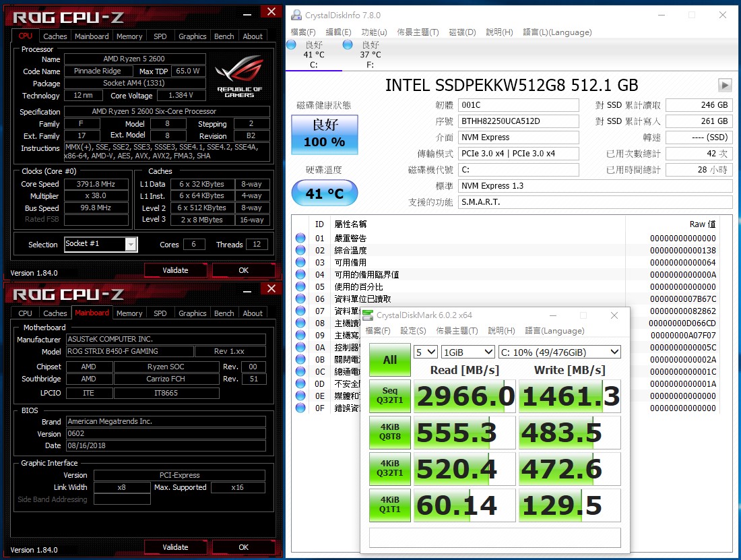The image size is (741, 560).
Task: Run the 4KiB Q1T1 benchmark
Action: [x=390, y=505]
